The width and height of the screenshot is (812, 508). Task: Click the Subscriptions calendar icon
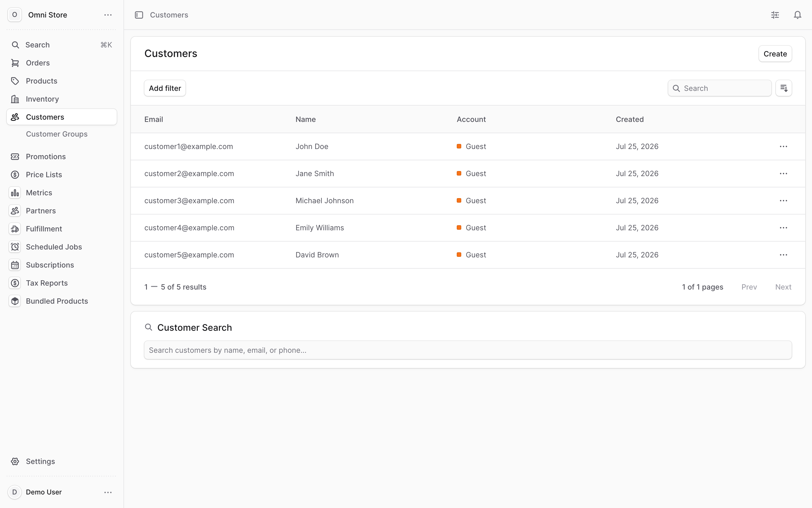[x=15, y=265]
